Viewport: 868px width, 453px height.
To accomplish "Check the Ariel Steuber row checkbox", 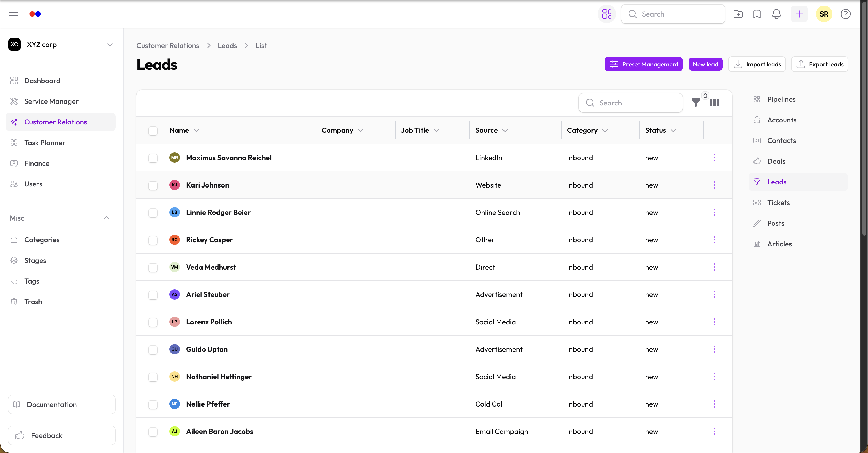I will (153, 295).
